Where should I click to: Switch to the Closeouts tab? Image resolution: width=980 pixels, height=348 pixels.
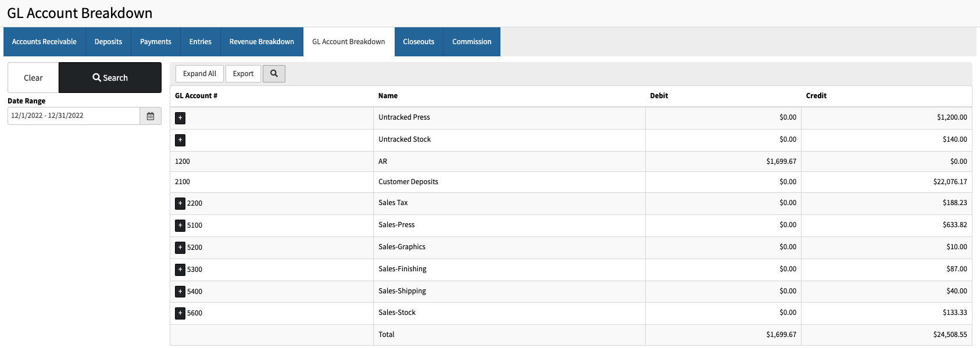419,42
